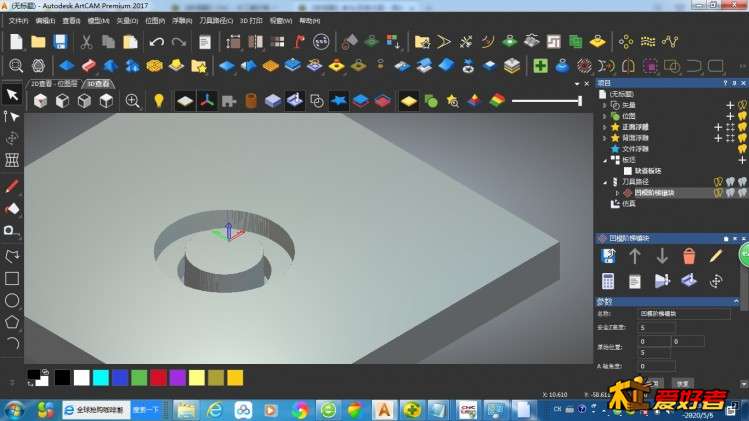Image resolution: width=749 pixels, height=421 pixels.
Task: Collapse the 刀具路径 tree node
Action: (605, 182)
